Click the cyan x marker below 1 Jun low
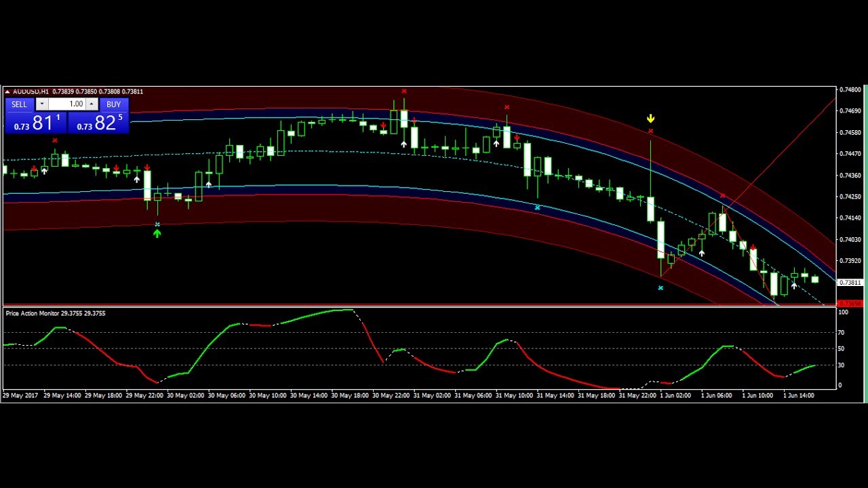This screenshot has height=488, width=868. coord(660,288)
